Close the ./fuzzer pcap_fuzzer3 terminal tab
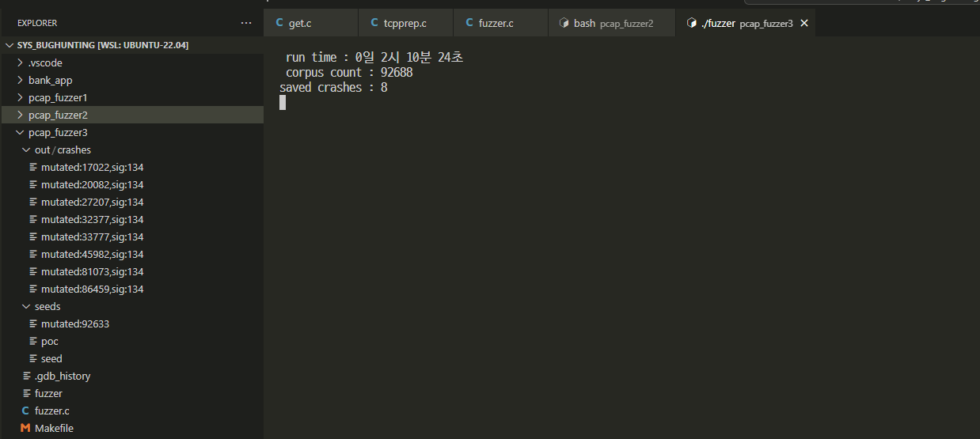Screen dimensions: 980x439 (804, 23)
